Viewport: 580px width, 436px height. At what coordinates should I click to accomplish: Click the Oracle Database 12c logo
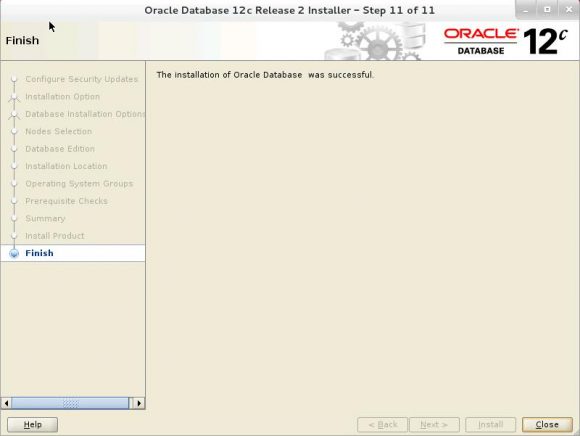506,41
